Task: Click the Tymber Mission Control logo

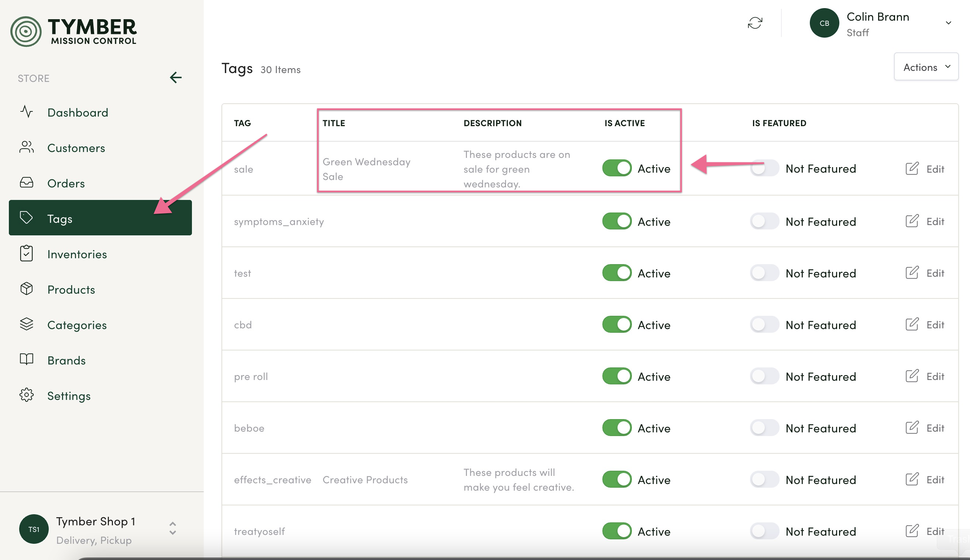Action: [73, 31]
